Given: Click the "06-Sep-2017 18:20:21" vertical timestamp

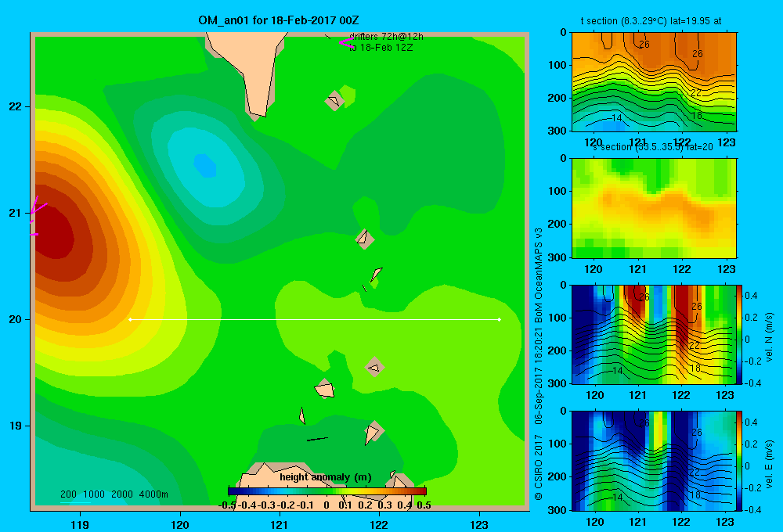Looking at the screenshot, I should pyautogui.click(x=539, y=376).
